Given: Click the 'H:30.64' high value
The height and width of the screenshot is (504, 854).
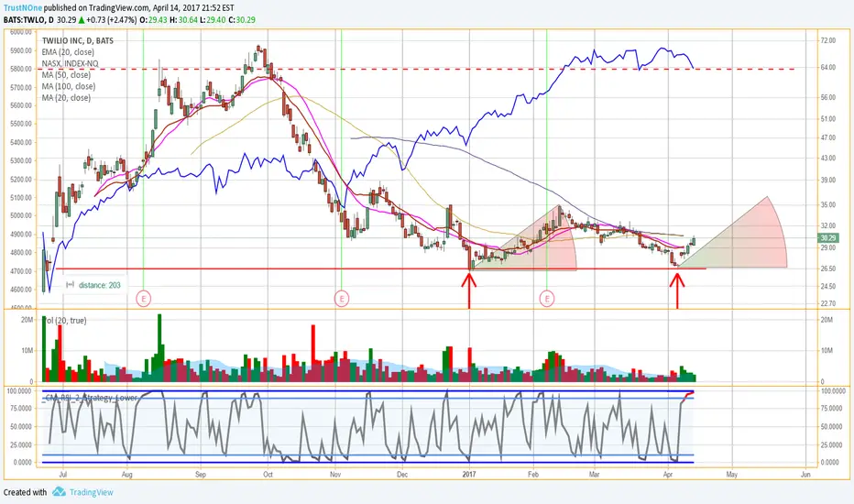Looking at the screenshot, I should click(182, 19).
